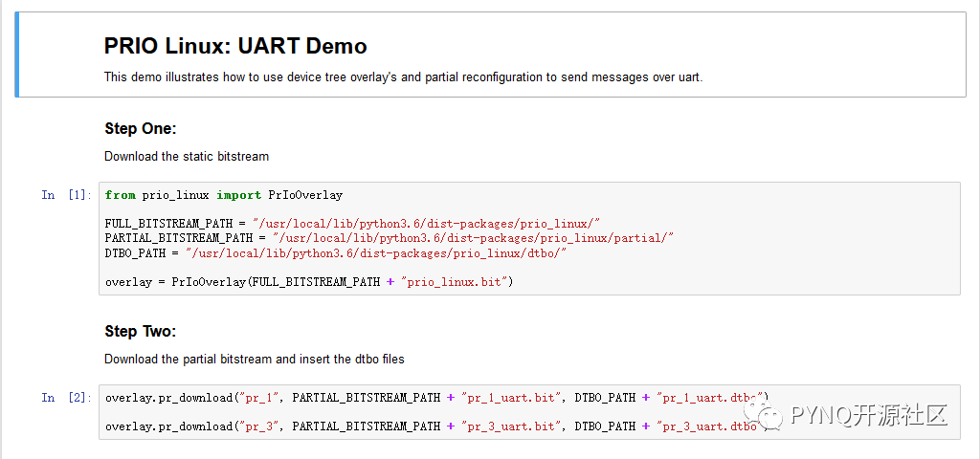Click the In [2] cell prompt
This screenshot has height=459, width=980.
pyautogui.click(x=66, y=397)
